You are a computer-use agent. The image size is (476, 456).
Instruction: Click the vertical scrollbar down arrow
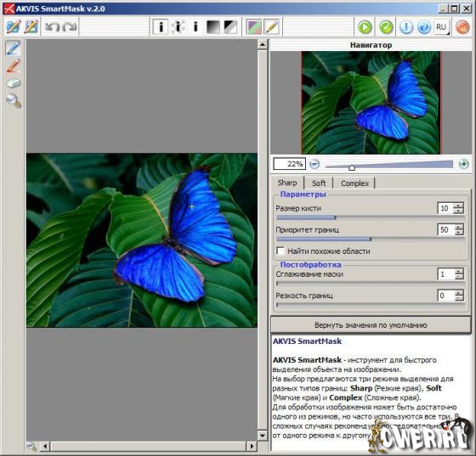pos(263,436)
